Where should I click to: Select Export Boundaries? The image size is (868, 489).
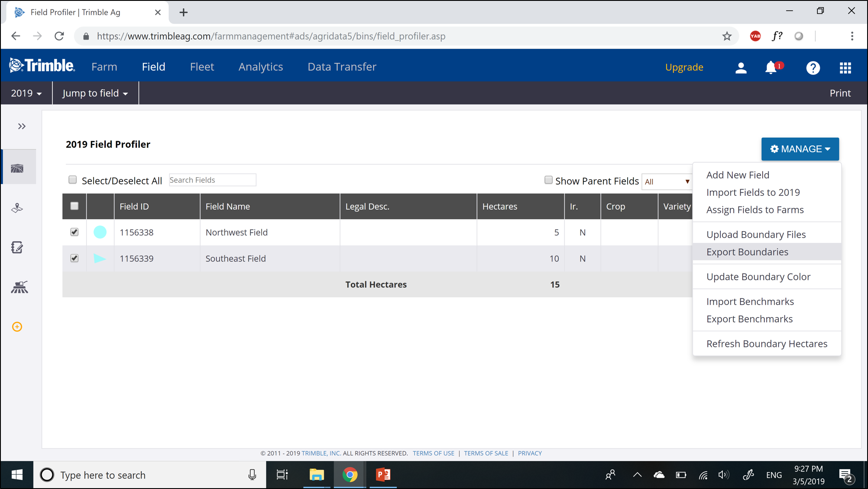(x=767, y=252)
